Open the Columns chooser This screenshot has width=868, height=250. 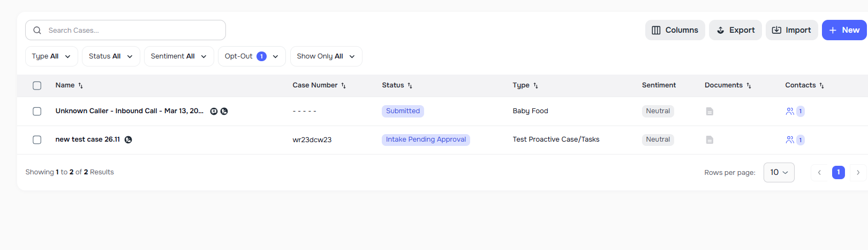[675, 31]
